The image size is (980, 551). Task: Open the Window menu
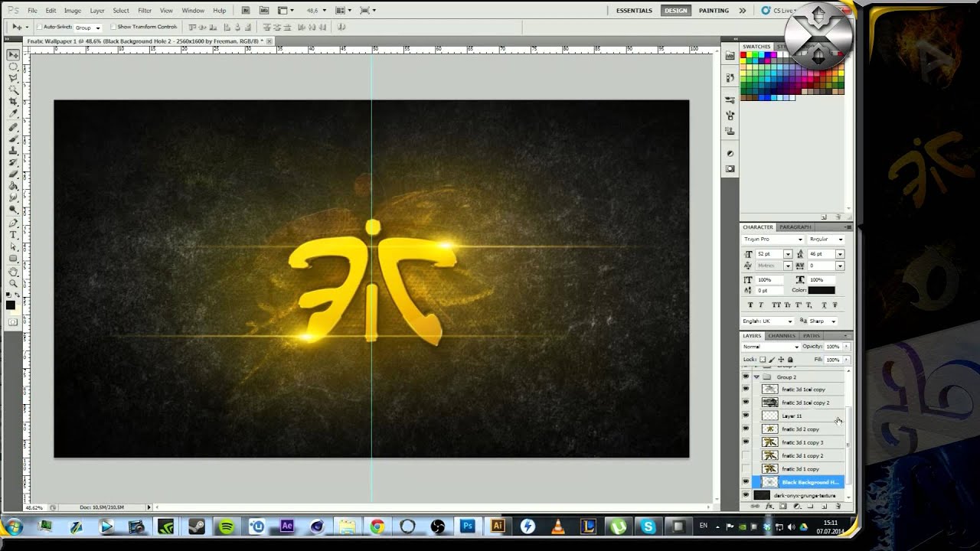click(x=193, y=11)
